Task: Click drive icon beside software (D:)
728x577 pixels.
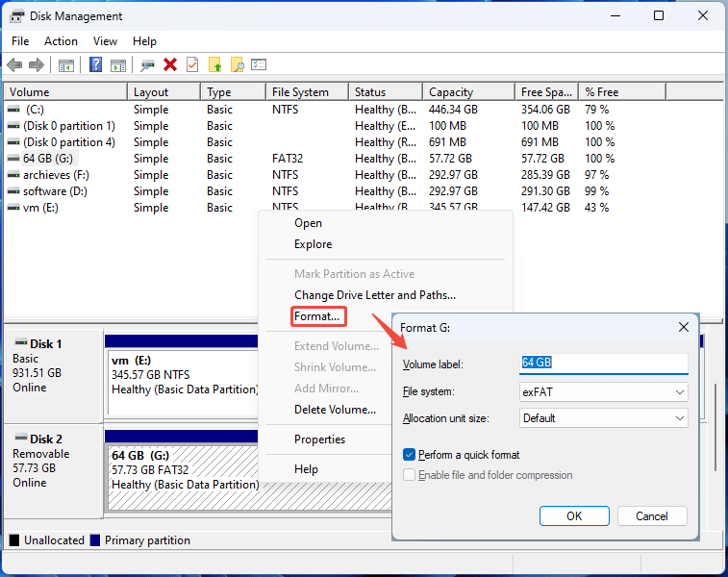Action: pyautogui.click(x=13, y=191)
